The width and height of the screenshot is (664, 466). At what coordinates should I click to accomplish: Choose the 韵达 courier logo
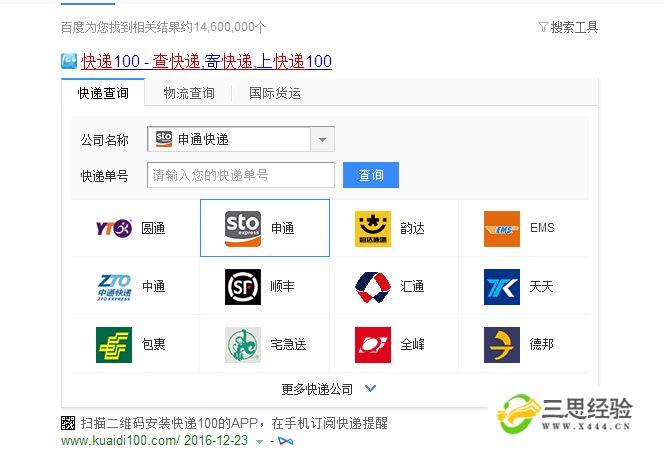372,228
